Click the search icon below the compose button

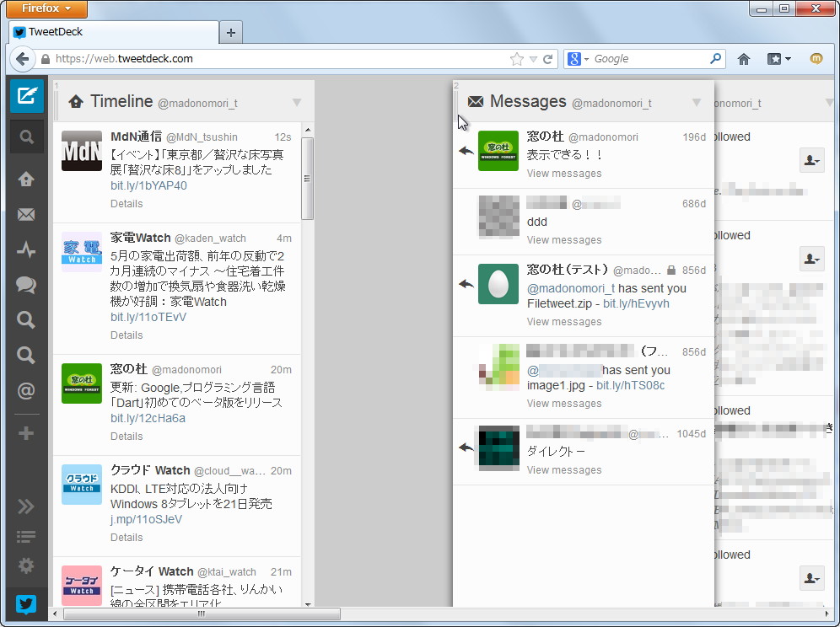click(x=26, y=136)
